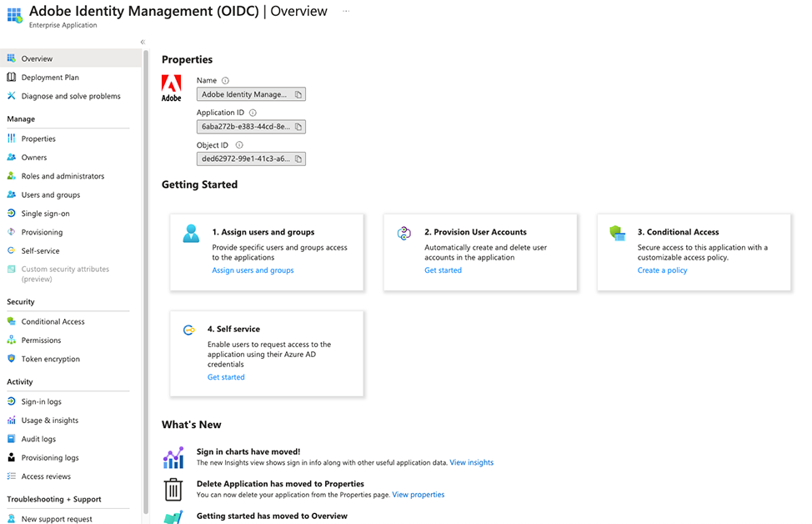Open the ellipsis more options menu

[346, 12]
